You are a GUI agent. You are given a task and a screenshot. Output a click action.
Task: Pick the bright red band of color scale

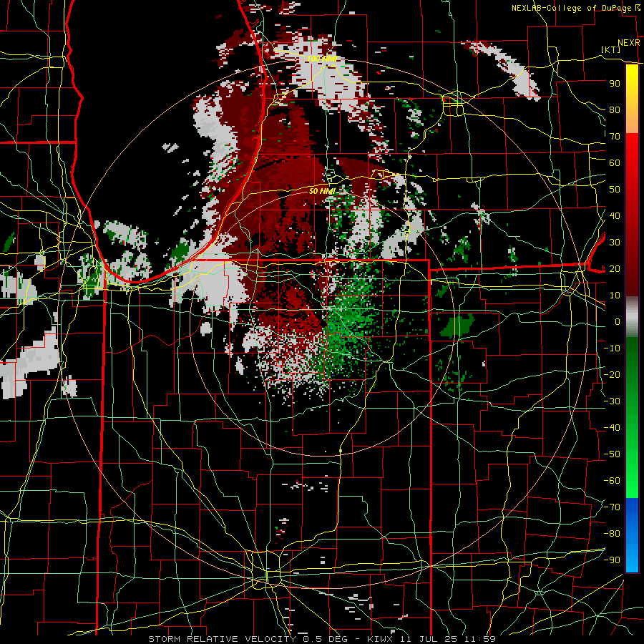[x=632, y=152]
